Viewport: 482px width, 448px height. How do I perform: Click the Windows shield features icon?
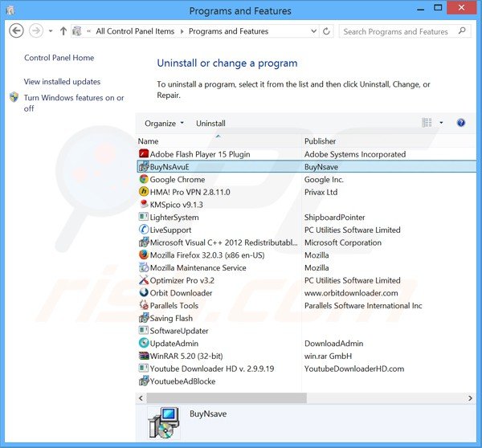(14, 97)
